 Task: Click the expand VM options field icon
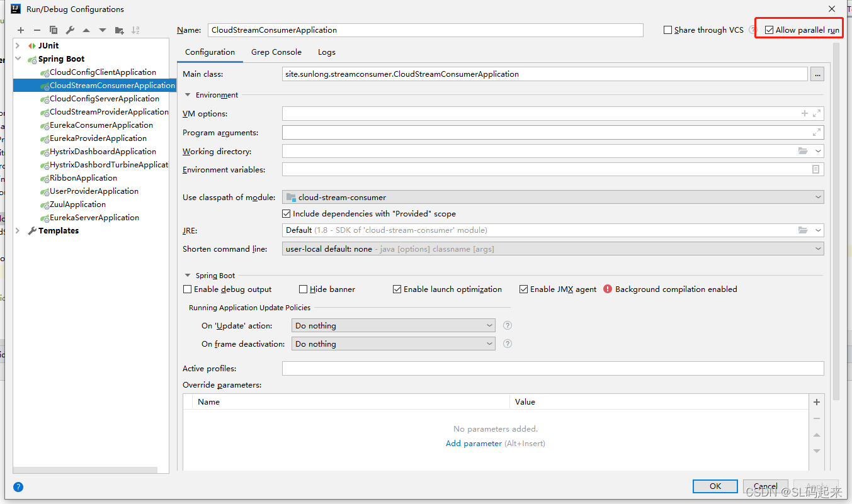pyautogui.click(x=817, y=114)
